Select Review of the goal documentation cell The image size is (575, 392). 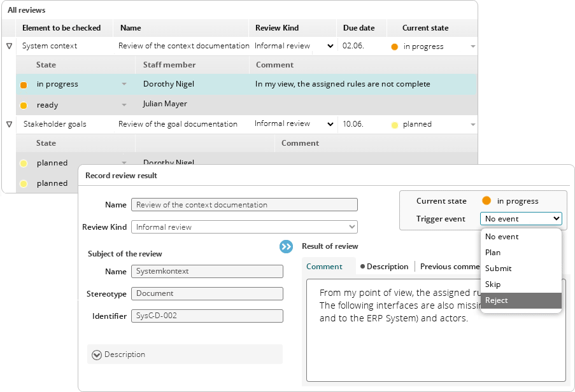(178, 124)
